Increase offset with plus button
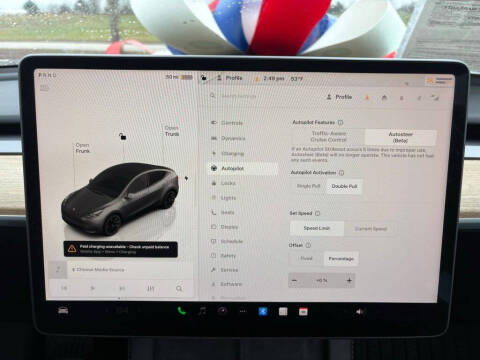This screenshot has width=480, height=360. (x=349, y=280)
